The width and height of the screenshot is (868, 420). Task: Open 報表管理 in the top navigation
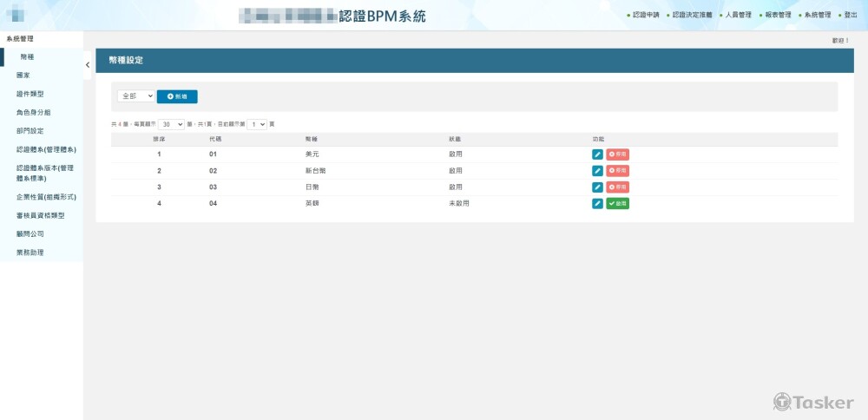coord(778,15)
